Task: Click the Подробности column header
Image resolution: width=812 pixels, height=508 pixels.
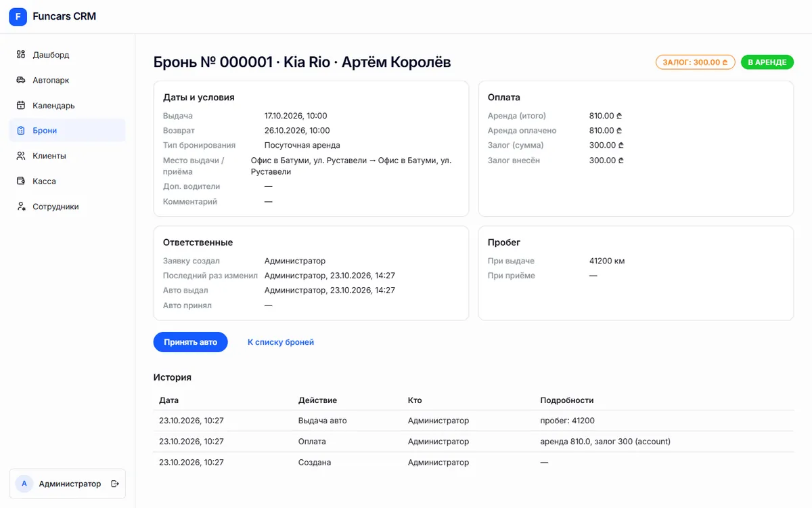Action: pyautogui.click(x=567, y=400)
